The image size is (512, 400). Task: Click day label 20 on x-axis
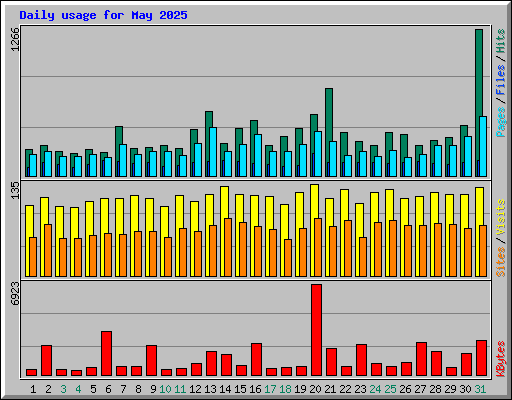[315, 389]
